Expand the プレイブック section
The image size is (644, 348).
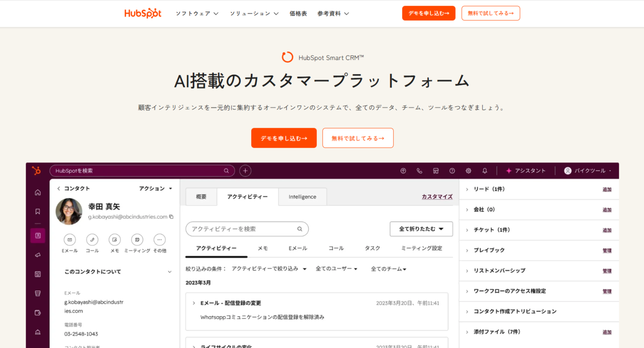click(x=467, y=250)
